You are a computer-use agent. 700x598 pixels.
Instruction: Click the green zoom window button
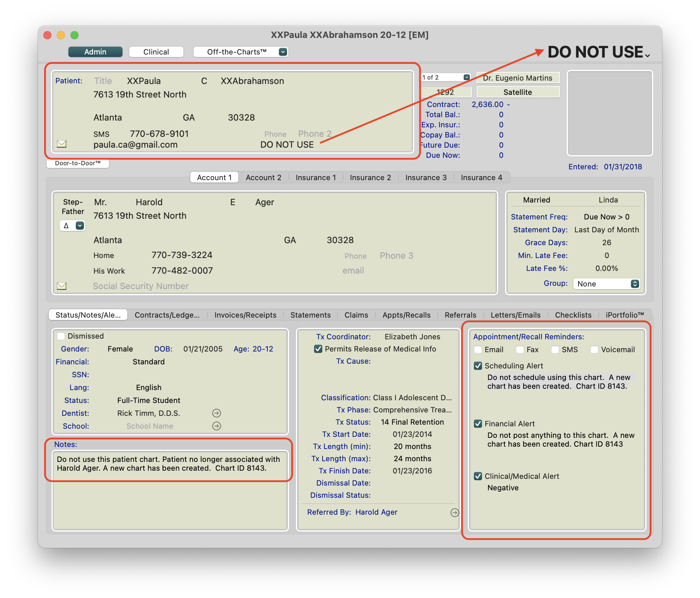click(74, 35)
